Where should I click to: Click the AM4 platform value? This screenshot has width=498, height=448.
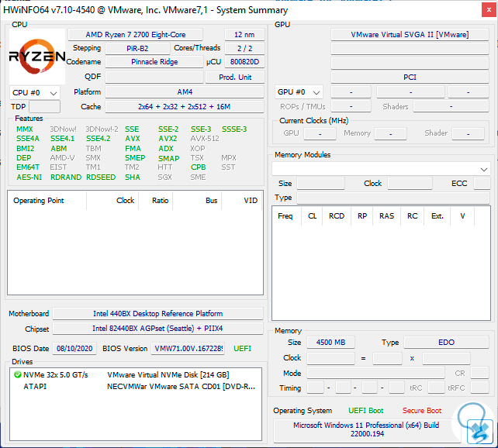pyautogui.click(x=185, y=92)
